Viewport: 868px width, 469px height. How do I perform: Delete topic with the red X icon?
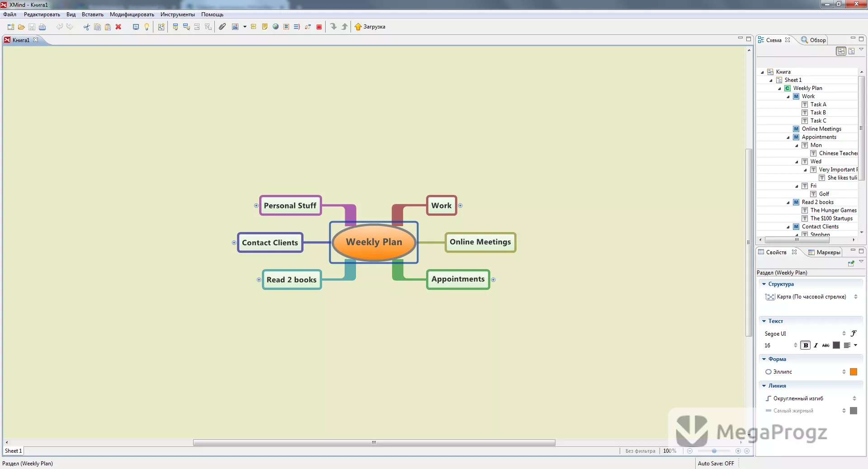click(x=118, y=27)
